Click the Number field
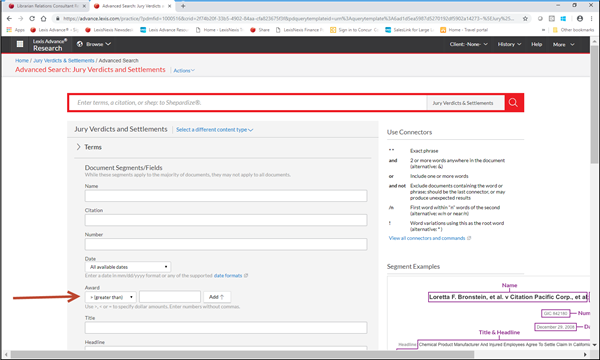This screenshot has height=360, width=600. (x=226, y=244)
